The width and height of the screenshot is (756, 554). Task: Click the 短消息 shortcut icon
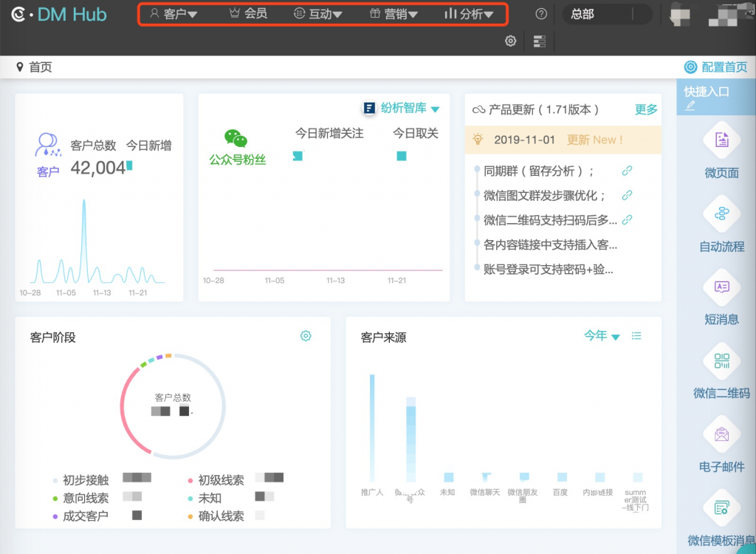pos(721,287)
